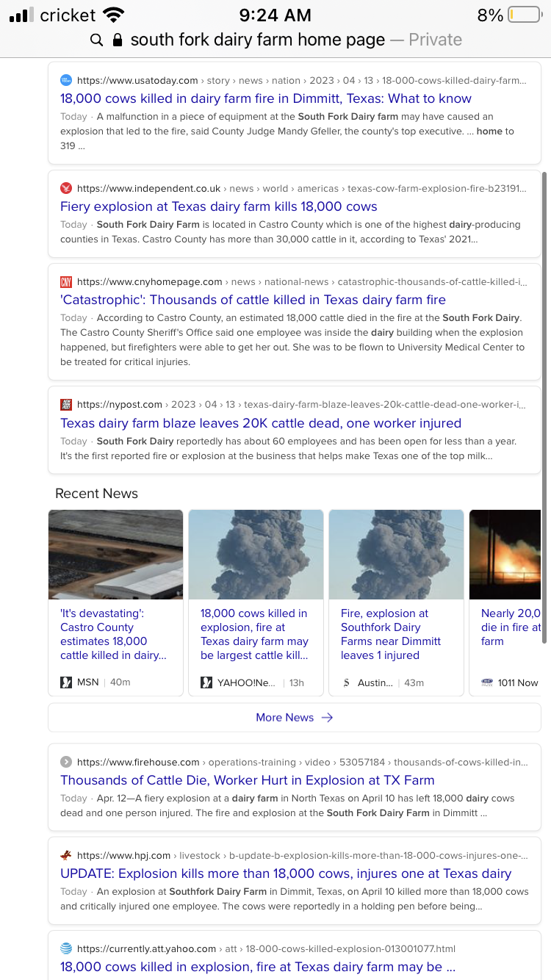This screenshot has width=551, height=980.
Task: Tap the night fire thumbnail for 1011 Now story
Action: click(505, 555)
